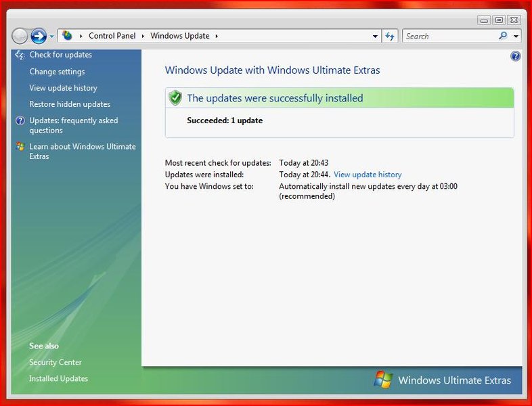Click inside the Search input field

click(x=449, y=36)
